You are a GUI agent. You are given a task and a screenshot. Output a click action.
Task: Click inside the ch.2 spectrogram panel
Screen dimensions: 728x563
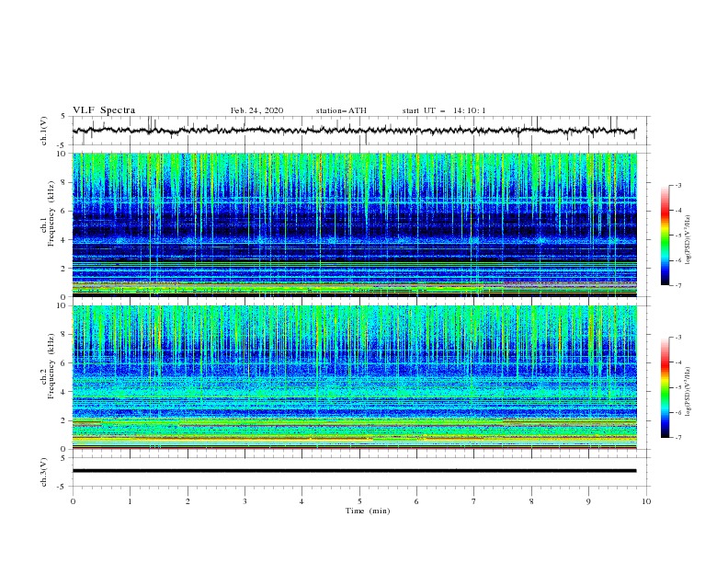coord(354,377)
